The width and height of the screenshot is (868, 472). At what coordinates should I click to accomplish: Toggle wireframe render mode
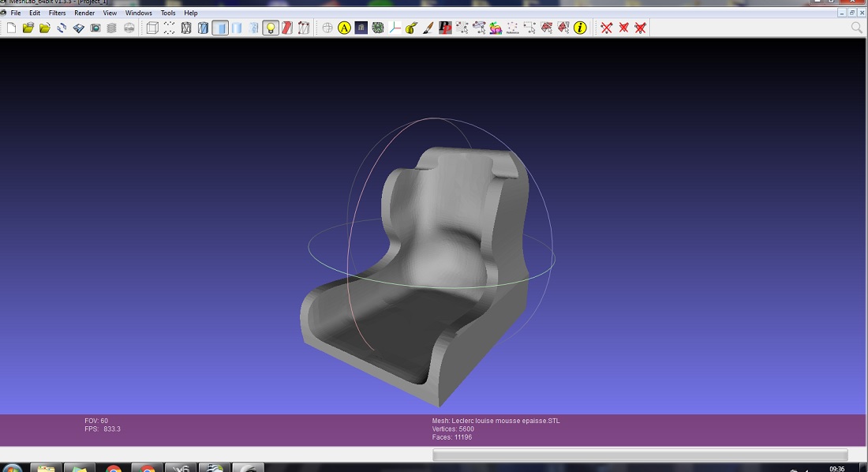[x=186, y=28]
